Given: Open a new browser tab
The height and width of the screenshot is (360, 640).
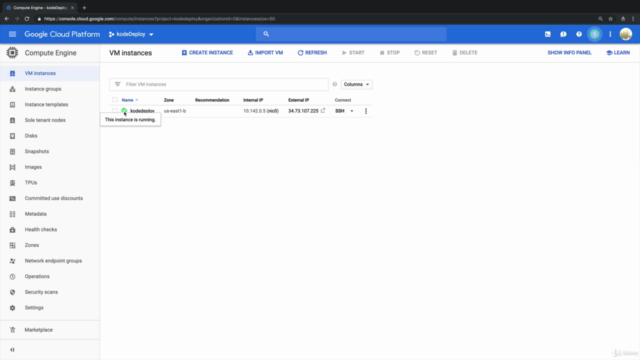Looking at the screenshot, I should [x=84, y=8].
